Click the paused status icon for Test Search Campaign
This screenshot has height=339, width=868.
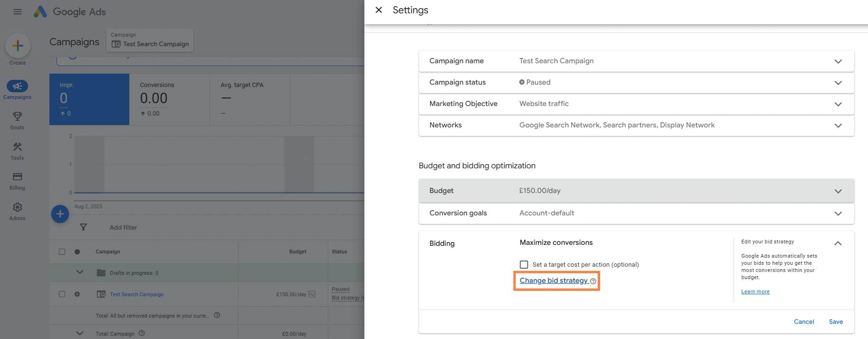77,294
